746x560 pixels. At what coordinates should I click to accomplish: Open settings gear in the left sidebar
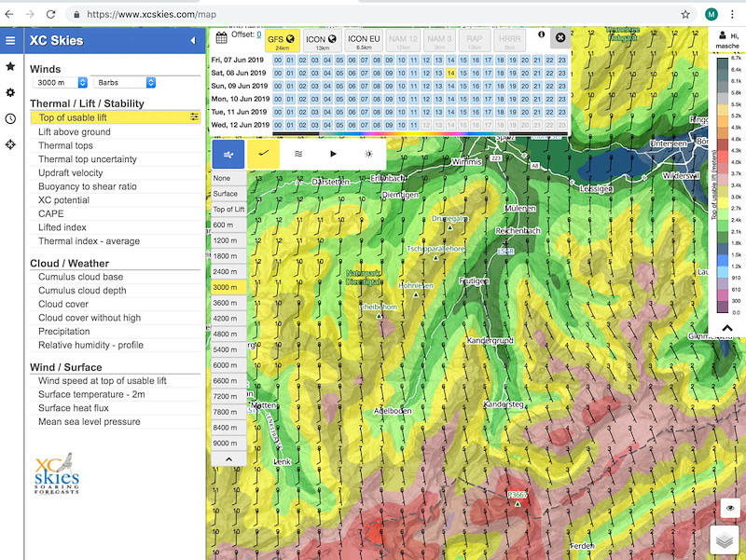pos(10,92)
